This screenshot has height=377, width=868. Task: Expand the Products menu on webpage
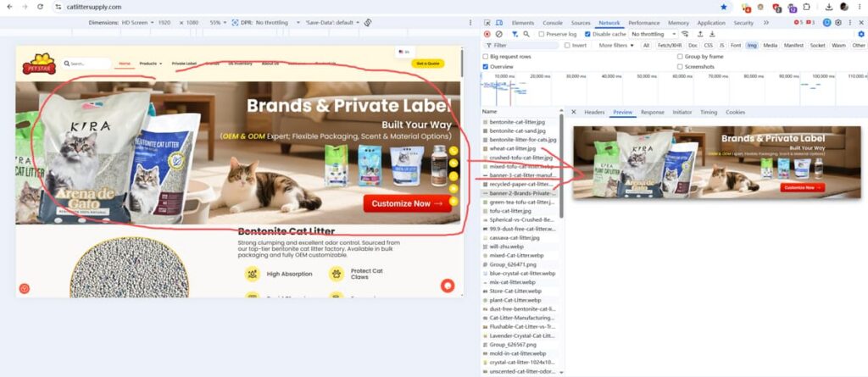(151, 64)
